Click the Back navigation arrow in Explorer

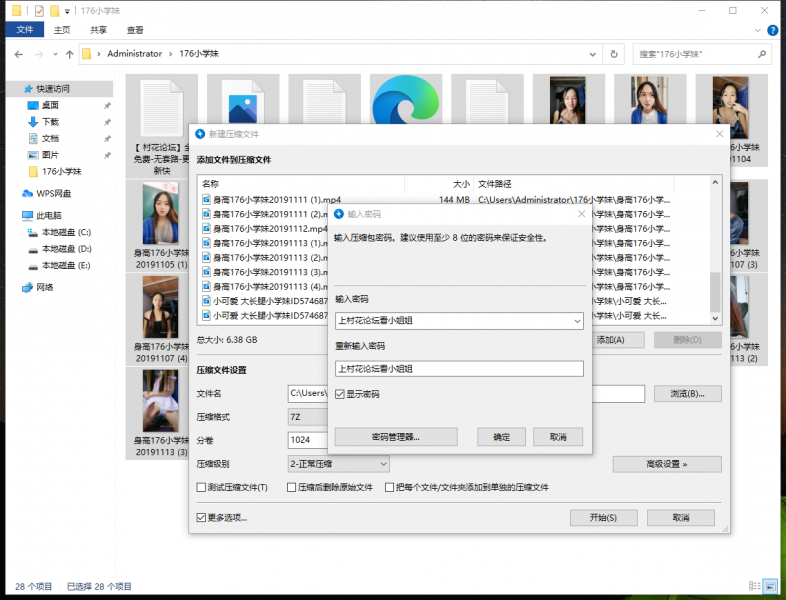tap(15, 53)
